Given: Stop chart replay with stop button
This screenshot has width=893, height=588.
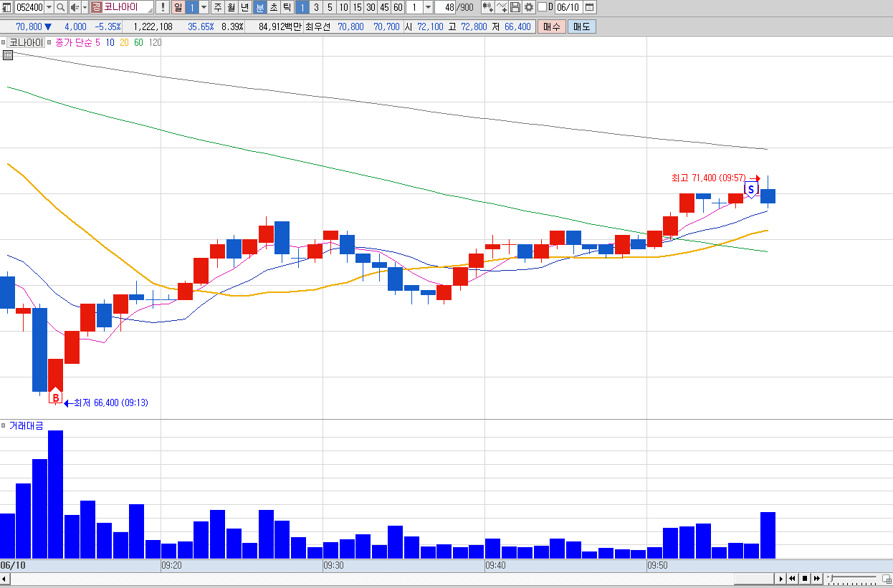Looking at the screenshot, I should [804, 578].
